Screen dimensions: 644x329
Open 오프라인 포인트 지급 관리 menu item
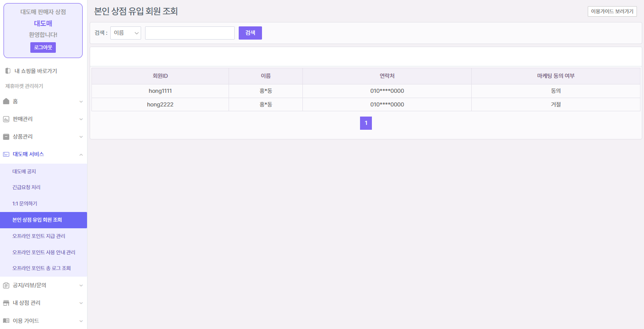39,236
